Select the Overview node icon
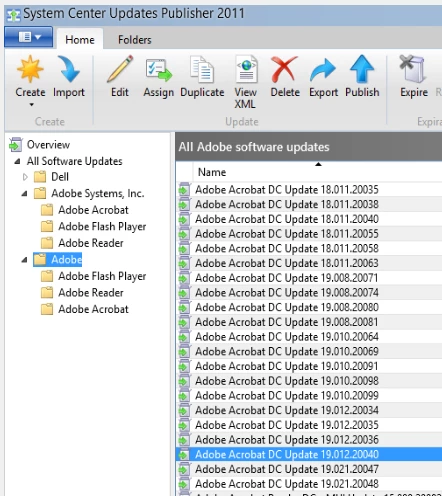This screenshot has width=442, height=496. [x=16, y=145]
